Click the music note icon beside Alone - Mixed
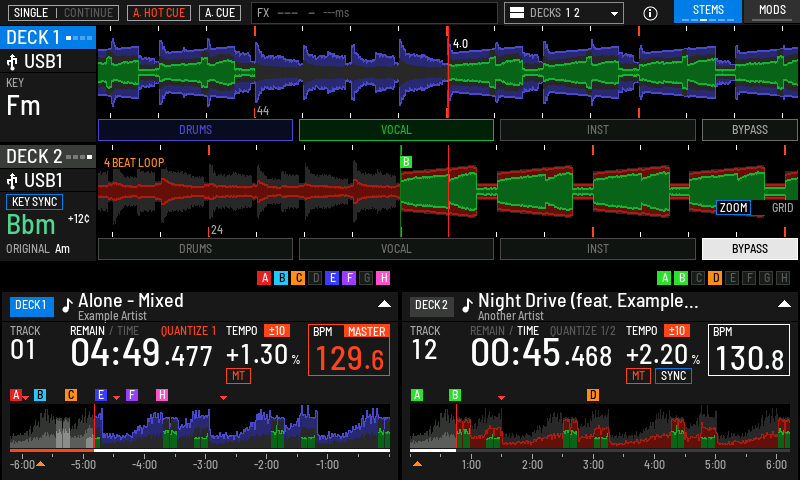Image resolution: width=800 pixels, height=480 pixels. (x=67, y=305)
